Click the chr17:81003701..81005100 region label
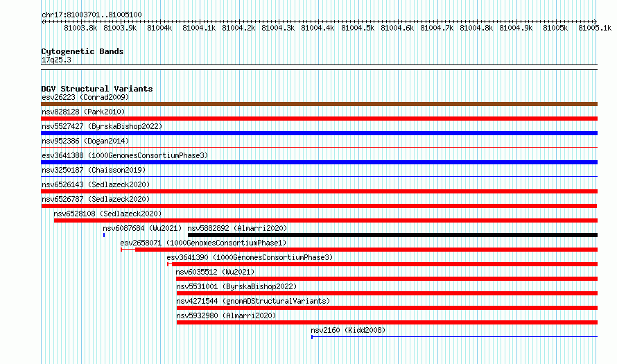The height and width of the screenshot is (364, 617). [x=92, y=15]
